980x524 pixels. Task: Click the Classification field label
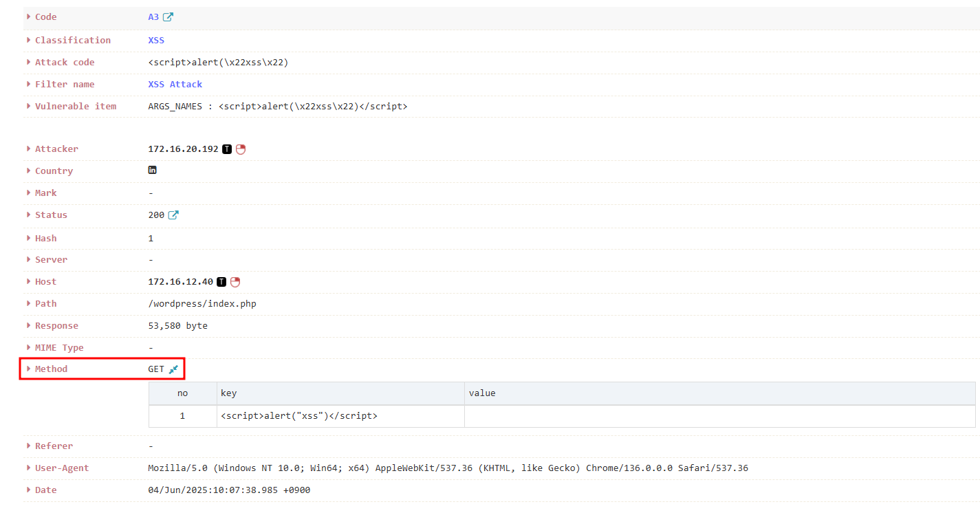pos(73,41)
